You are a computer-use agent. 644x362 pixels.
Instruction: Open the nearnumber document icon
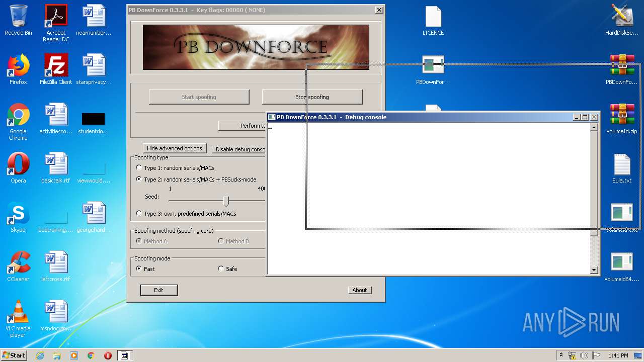[x=94, y=20]
